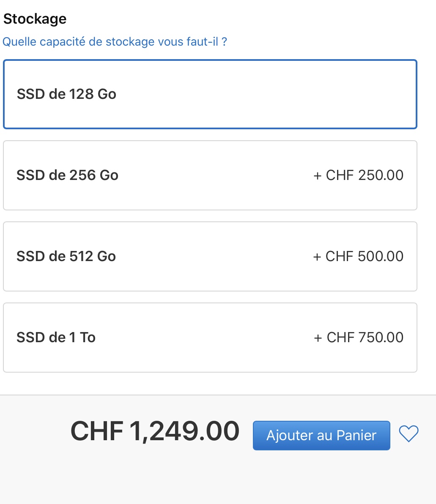Click the "SSD de 256 Go" label text
436x504 pixels.
click(67, 175)
